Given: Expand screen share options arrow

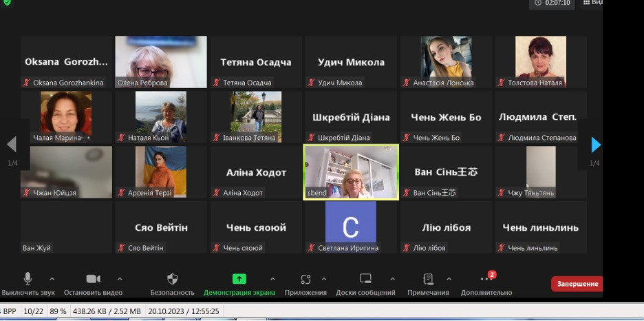Looking at the screenshot, I should click(x=272, y=279).
